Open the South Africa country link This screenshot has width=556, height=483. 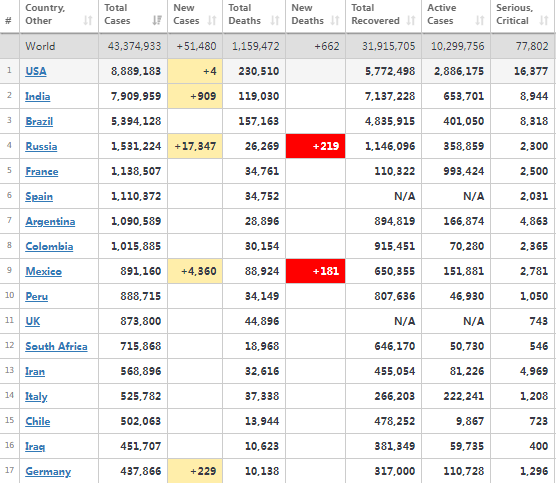[x=56, y=346]
